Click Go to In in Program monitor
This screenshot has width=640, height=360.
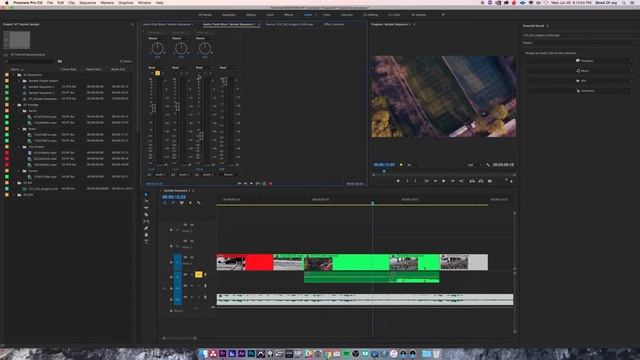427,181
